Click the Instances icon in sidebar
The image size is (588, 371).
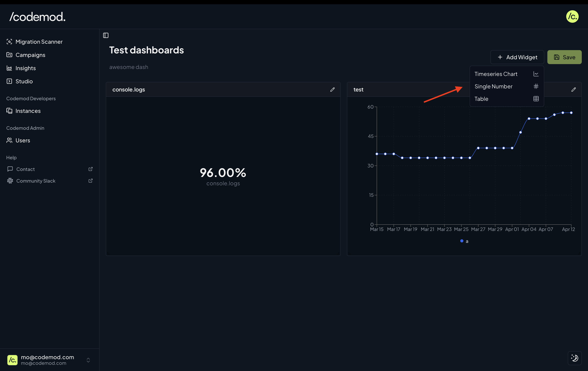coord(9,111)
